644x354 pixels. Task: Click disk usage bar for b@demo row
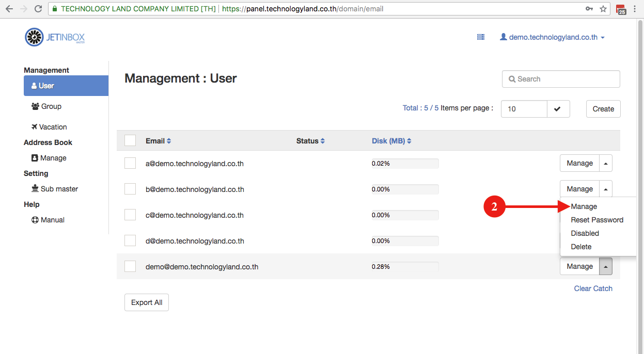(x=405, y=189)
